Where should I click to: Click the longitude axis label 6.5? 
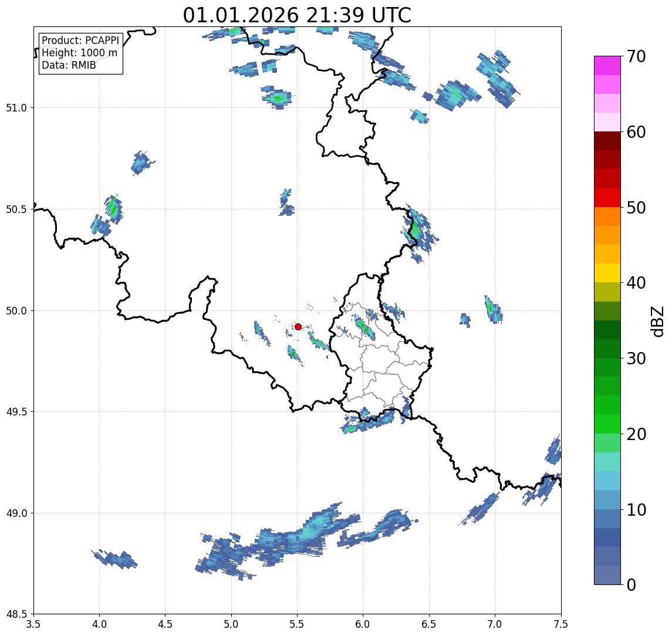(429, 624)
